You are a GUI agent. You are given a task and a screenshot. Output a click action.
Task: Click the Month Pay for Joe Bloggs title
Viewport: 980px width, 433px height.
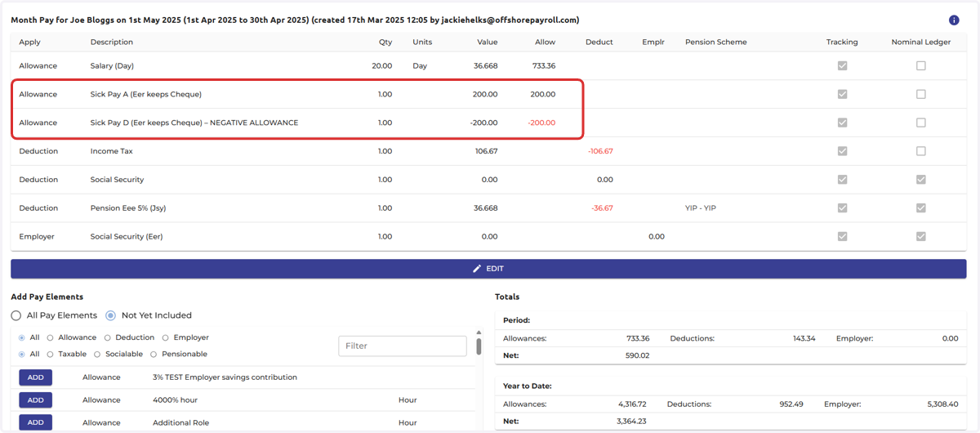[295, 20]
